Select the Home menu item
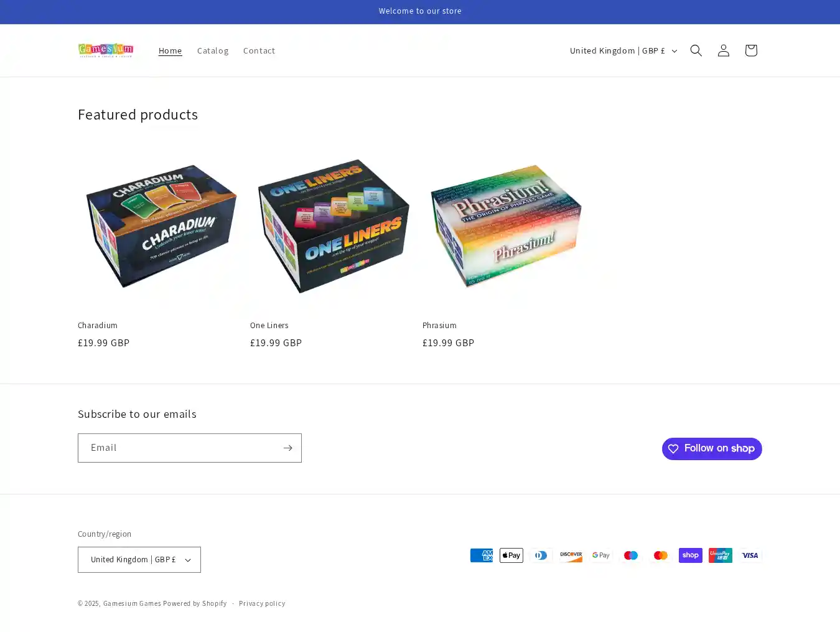840x632 pixels. coord(170,50)
